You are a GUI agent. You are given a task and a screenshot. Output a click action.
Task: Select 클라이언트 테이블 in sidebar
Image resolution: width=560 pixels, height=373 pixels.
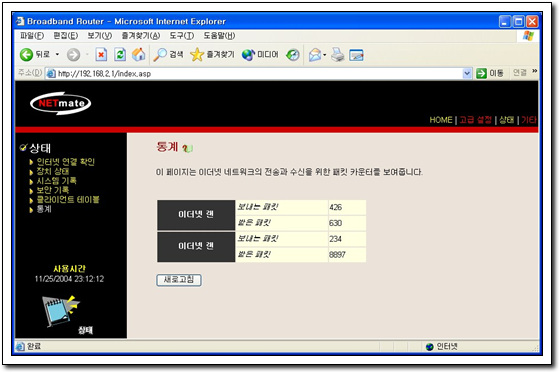[68, 200]
